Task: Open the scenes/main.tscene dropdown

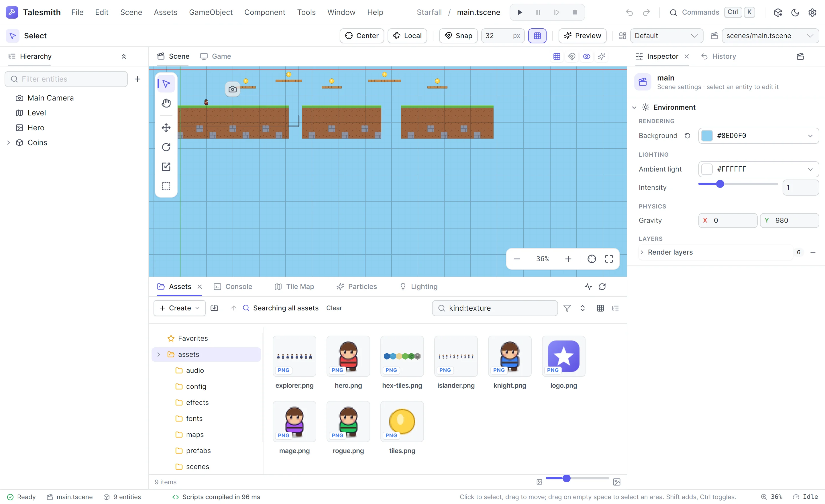Action: [770, 36]
